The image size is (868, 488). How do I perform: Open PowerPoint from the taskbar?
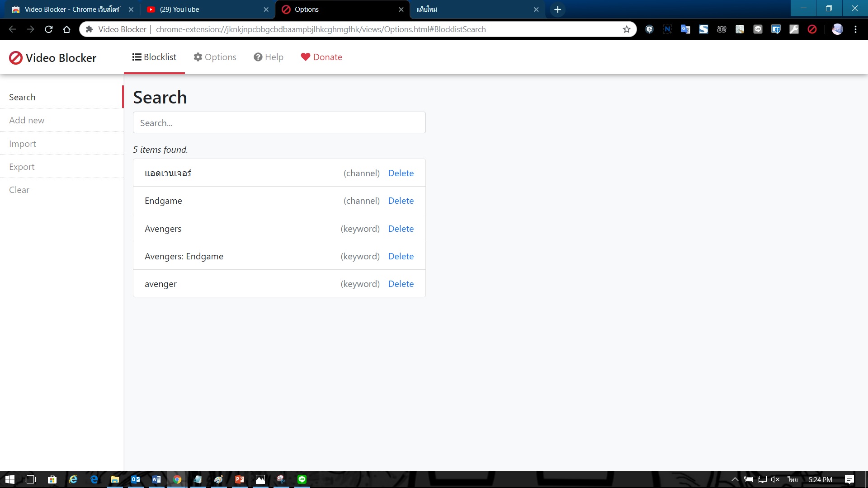[240, 479]
